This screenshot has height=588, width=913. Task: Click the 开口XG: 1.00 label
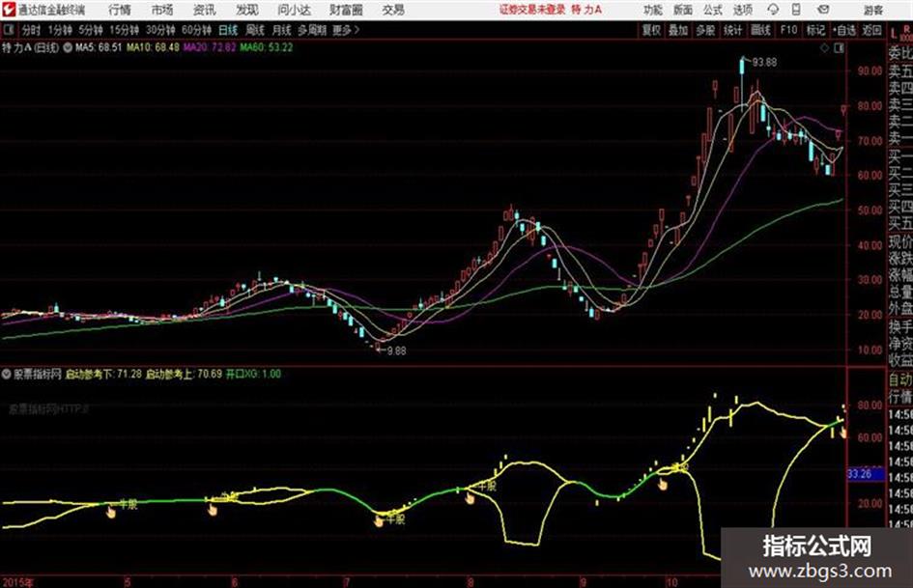tap(253, 374)
